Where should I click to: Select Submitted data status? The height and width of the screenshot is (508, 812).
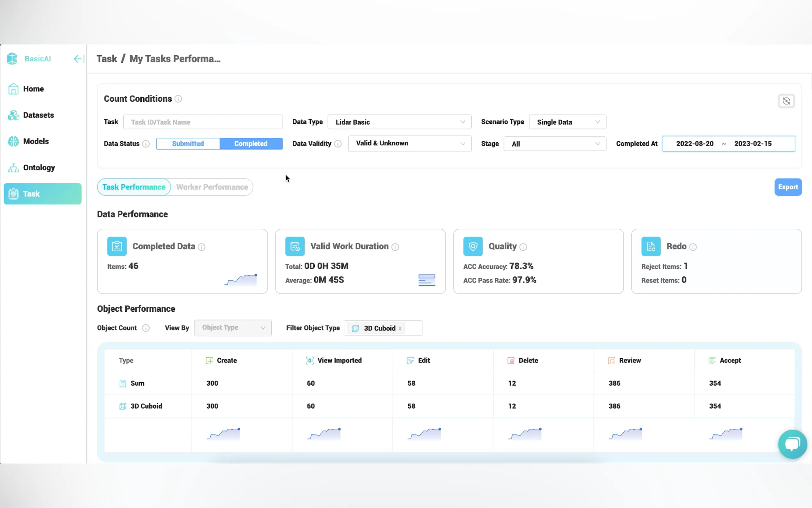click(x=188, y=144)
